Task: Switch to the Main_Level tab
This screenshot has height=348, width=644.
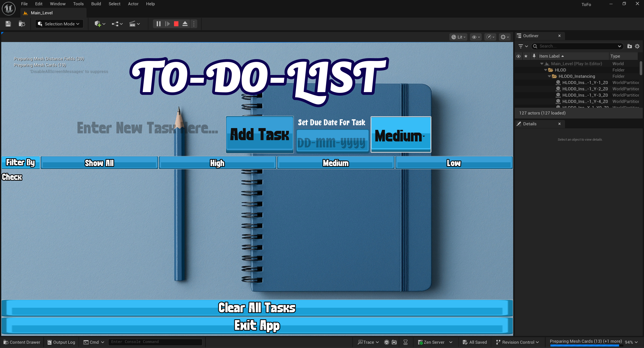Action: (x=42, y=13)
